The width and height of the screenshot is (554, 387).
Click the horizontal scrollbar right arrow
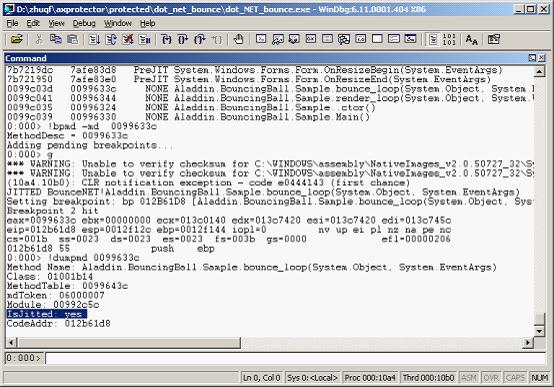(528, 342)
